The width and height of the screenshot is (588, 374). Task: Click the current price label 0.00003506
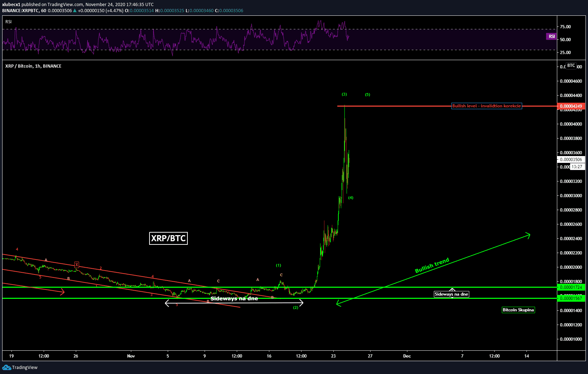(x=571, y=160)
